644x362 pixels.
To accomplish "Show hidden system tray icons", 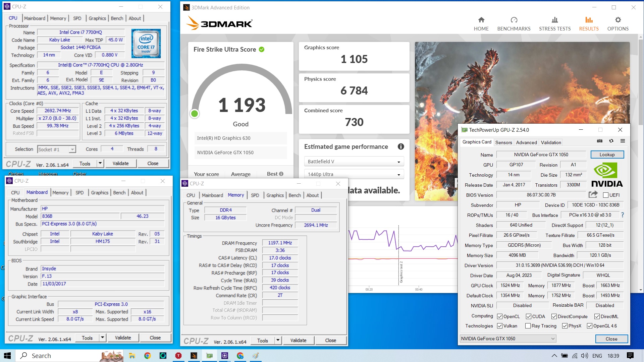I will point(554,356).
